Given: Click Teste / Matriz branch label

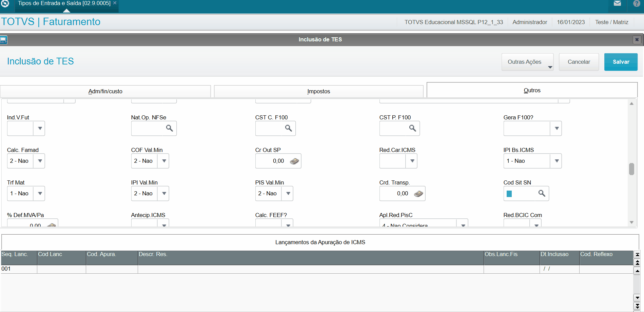Looking at the screenshot, I should 612,22.
